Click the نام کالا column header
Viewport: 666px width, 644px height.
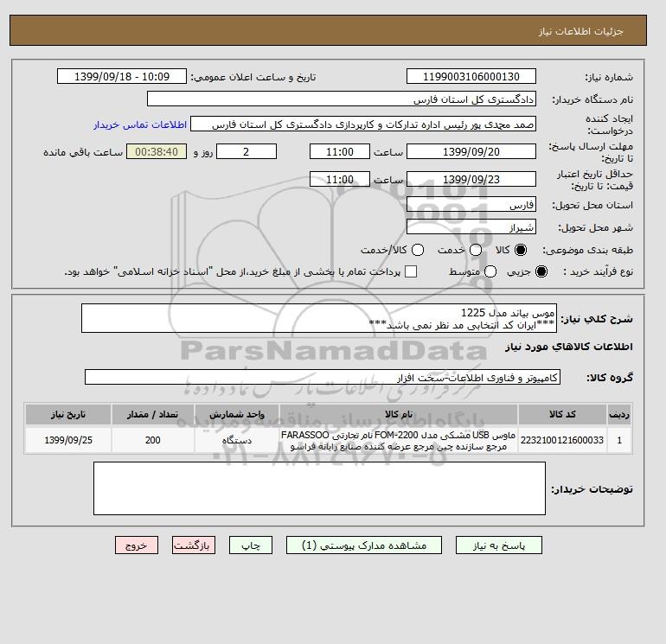point(399,414)
